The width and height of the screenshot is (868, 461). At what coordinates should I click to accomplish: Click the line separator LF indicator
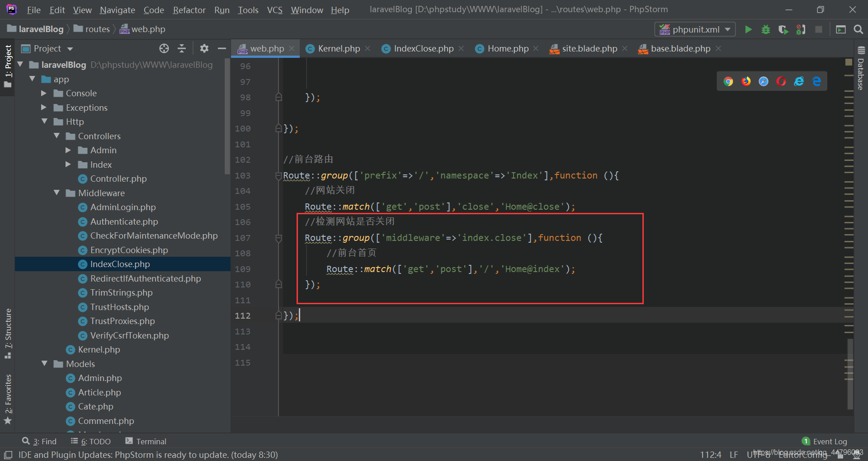click(734, 455)
